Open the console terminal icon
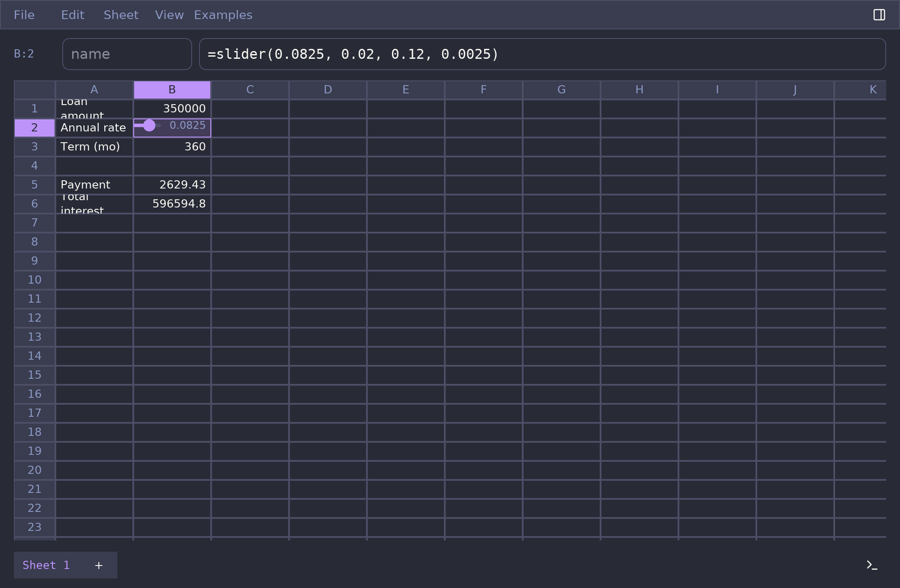Viewport: 900px width, 588px height. (872, 565)
